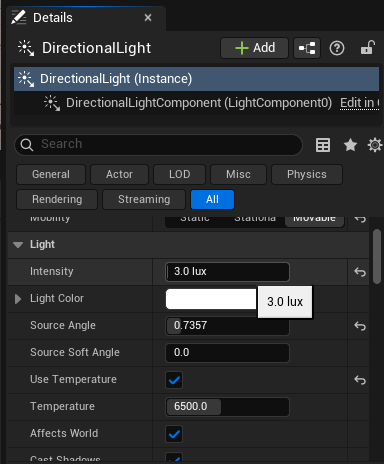Select the All filter button

click(x=212, y=199)
